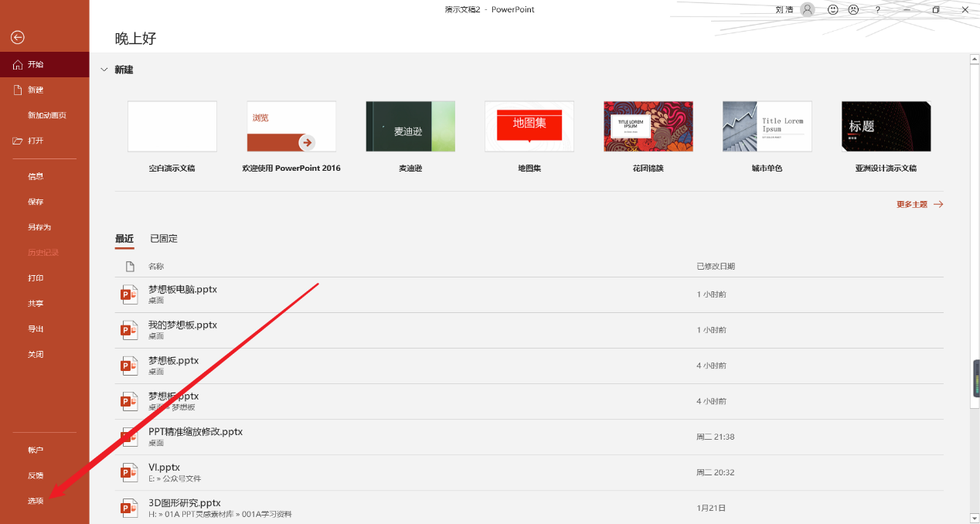Click the user account avatar icon

coord(808,9)
